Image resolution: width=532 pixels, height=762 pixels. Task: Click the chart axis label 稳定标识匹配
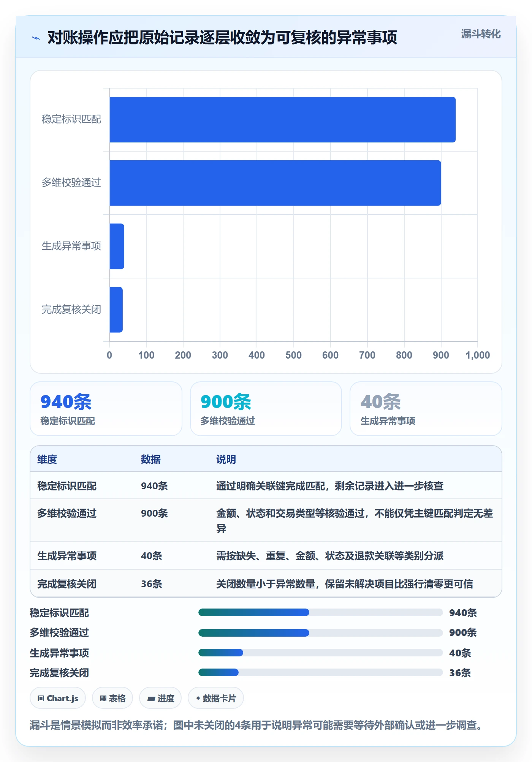pyautogui.click(x=71, y=119)
